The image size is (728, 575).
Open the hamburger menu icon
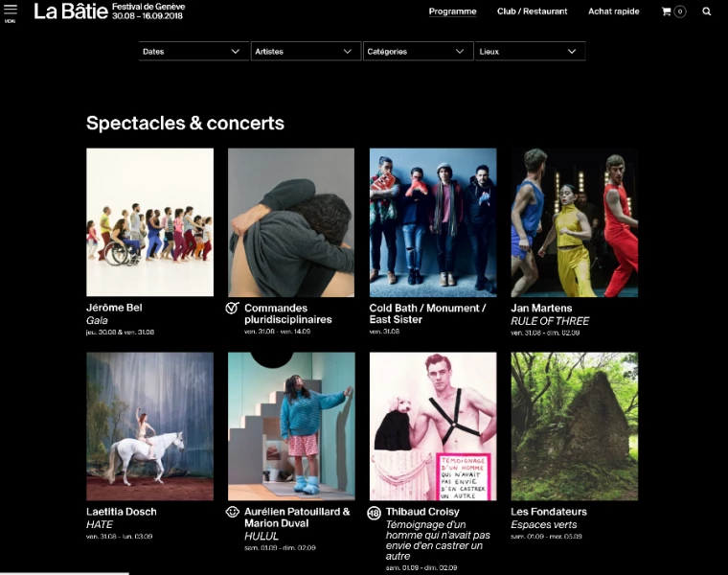pyautogui.click(x=11, y=10)
